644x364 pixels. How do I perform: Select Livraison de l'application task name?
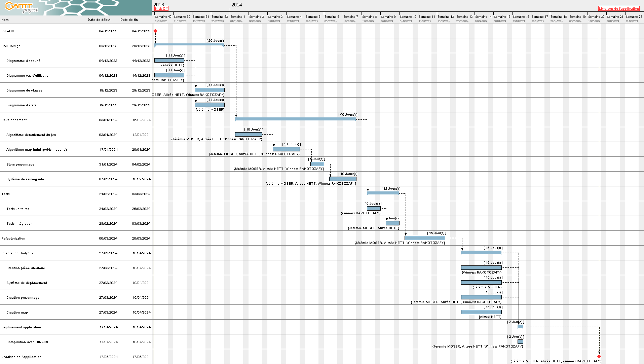click(21, 357)
